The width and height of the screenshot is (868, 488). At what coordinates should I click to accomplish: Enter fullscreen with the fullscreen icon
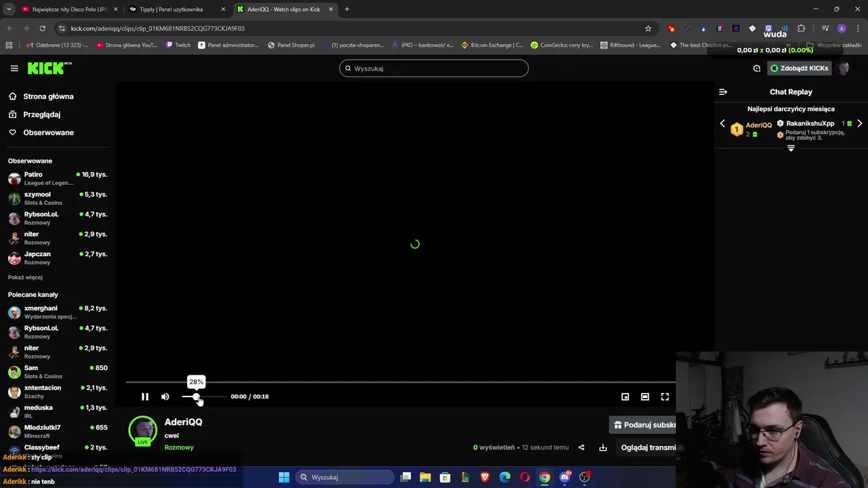click(665, 396)
